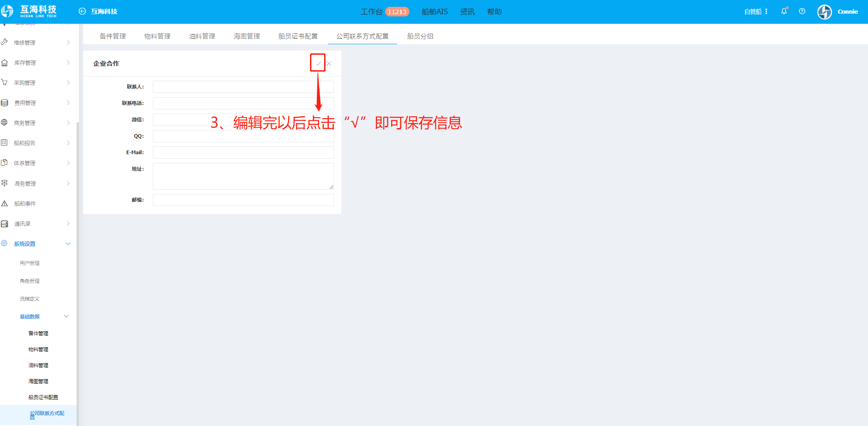The height and width of the screenshot is (426, 868).
Task: Open 用户管理 in the sidebar
Action: coord(30,263)
